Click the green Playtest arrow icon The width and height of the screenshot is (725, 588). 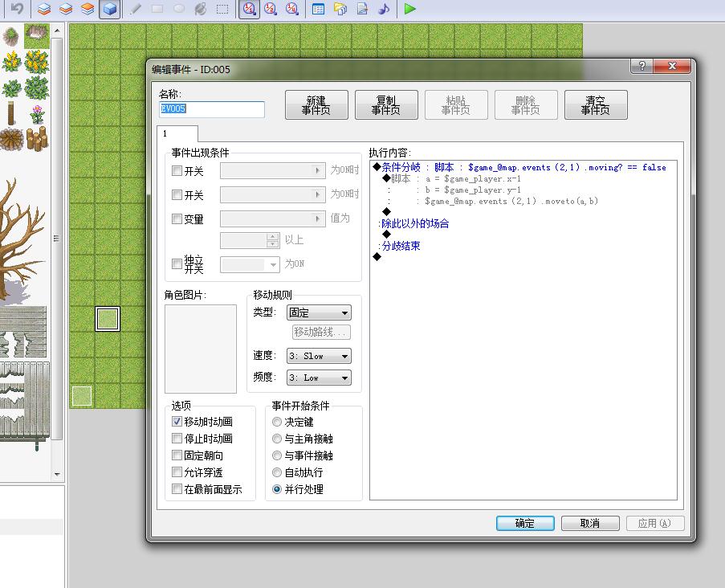point(409,8)
